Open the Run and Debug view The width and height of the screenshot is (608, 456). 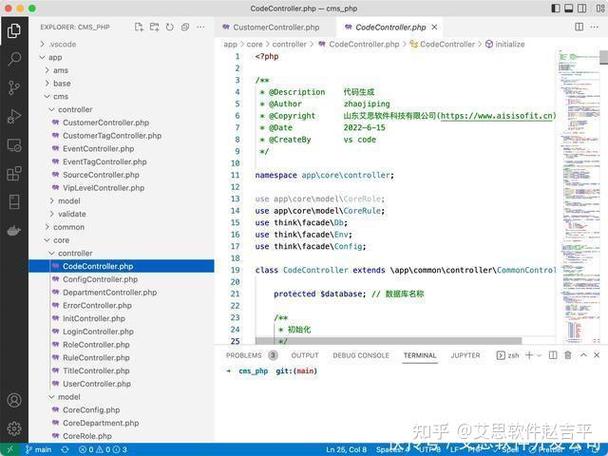[x=14, y=116]
